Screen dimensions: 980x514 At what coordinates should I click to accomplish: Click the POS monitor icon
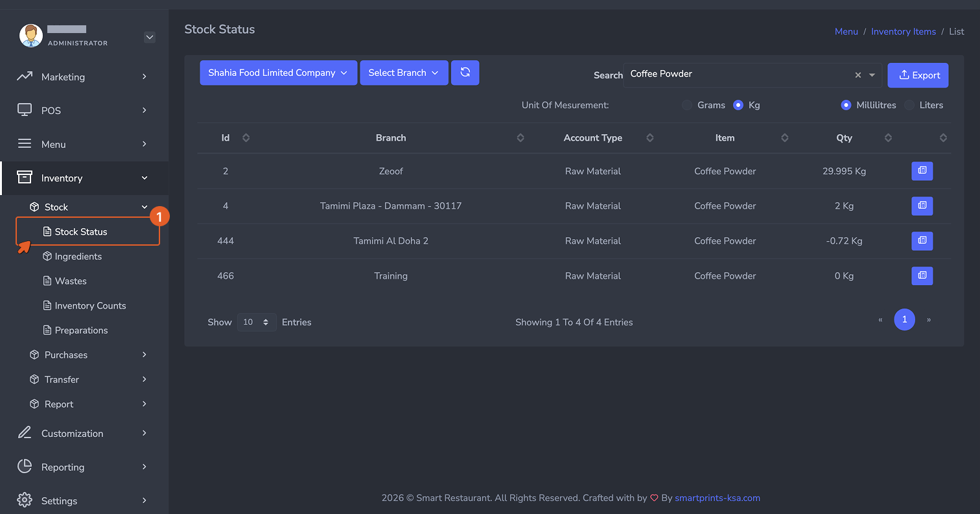pyautogui.click(x=25, y=110)
